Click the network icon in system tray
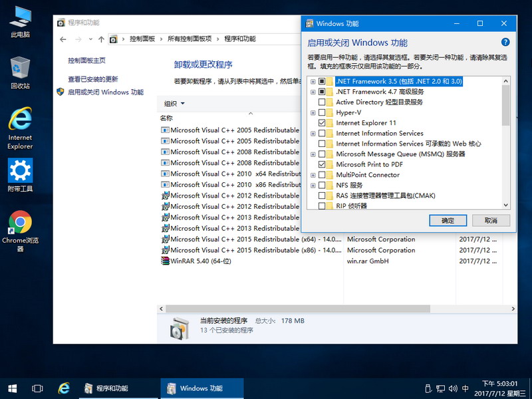 tap(440, 388)
